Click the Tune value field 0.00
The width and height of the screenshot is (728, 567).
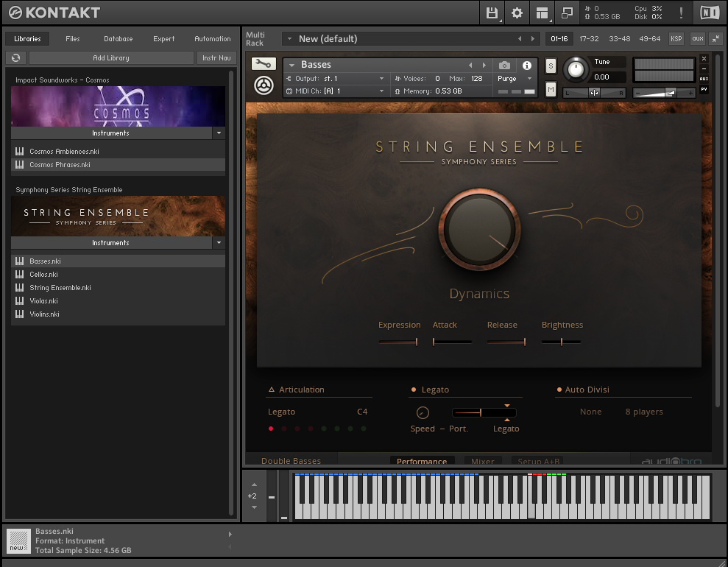[x=608, y=77]
